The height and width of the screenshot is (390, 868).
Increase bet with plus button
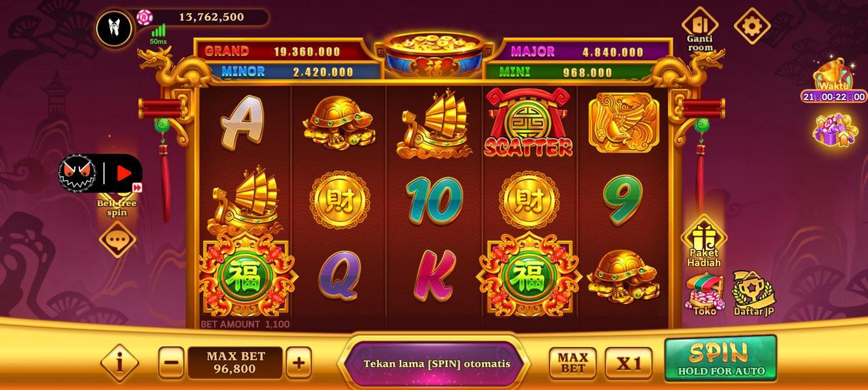click(x=298, y=363)
